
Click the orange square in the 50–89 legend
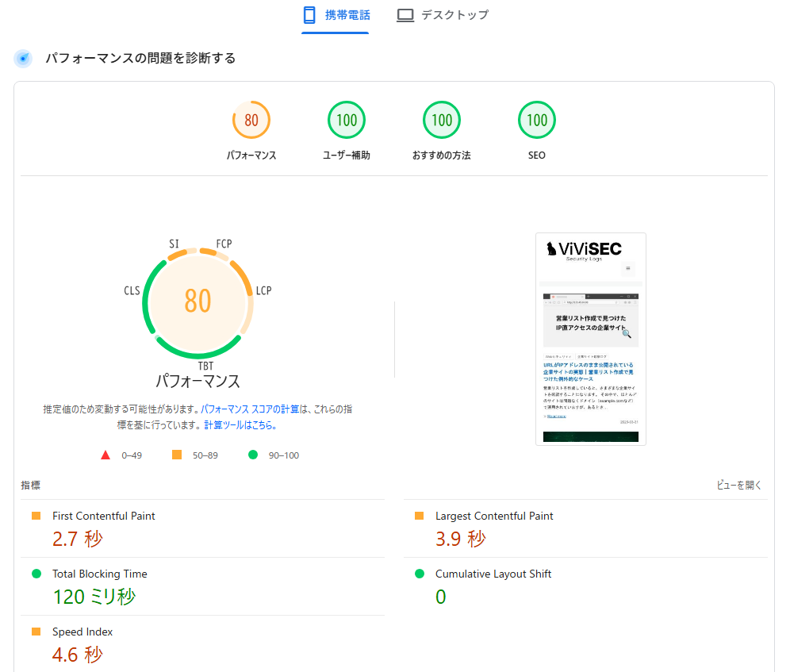pos(176,455)
